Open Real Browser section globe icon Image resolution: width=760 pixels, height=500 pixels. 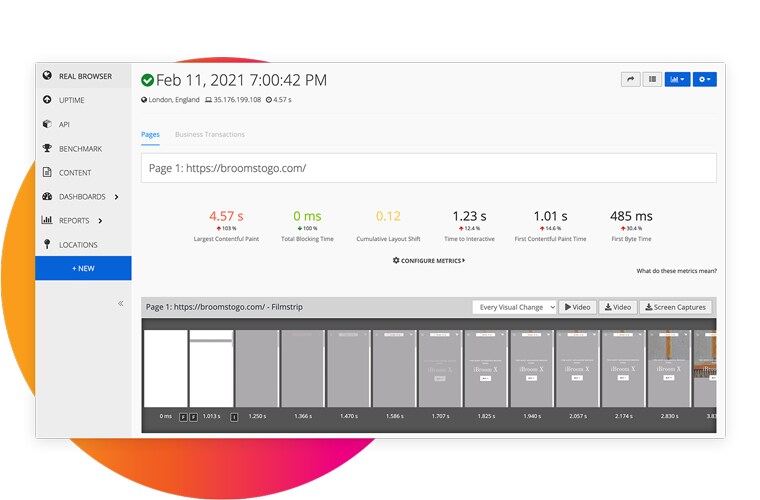47,76
